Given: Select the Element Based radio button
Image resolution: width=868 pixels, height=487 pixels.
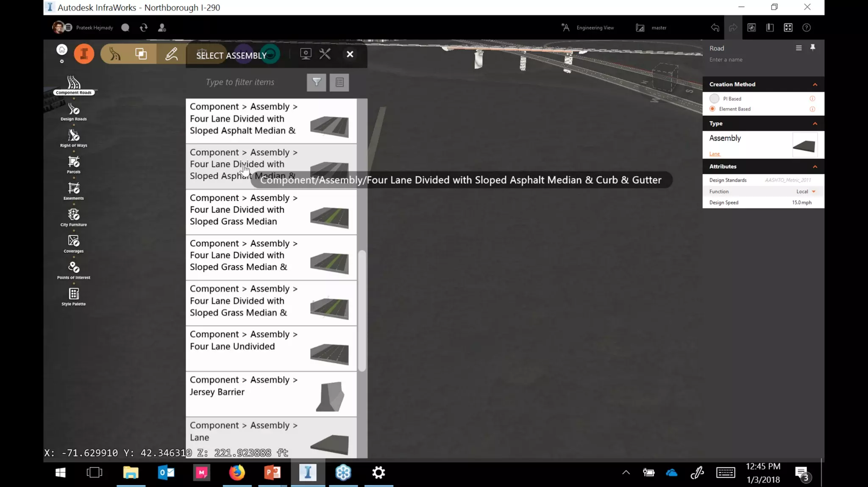Looking at the screenshot, I should pyautogui.click(x=712, y=109).
